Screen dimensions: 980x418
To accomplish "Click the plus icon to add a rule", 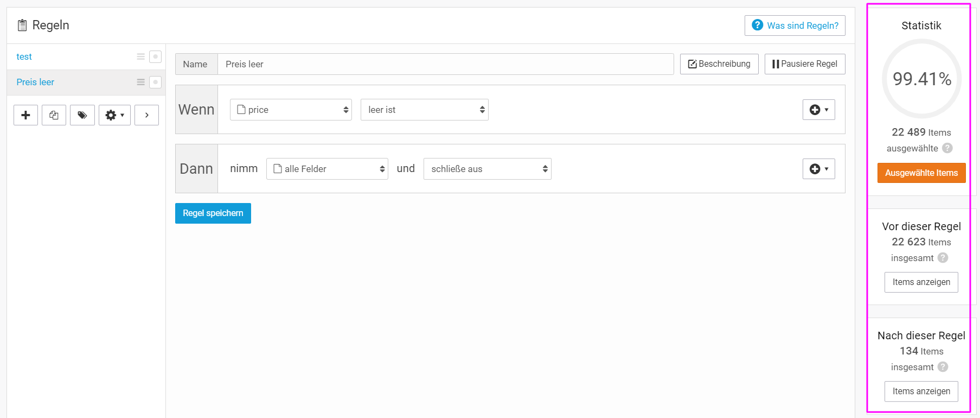I will 25,115.
